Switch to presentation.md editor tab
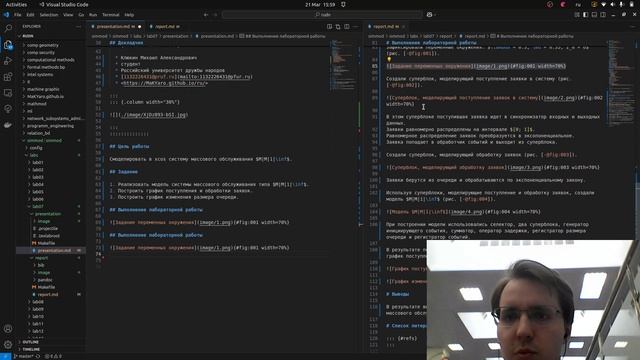640x360 pixels. point(116,27)
